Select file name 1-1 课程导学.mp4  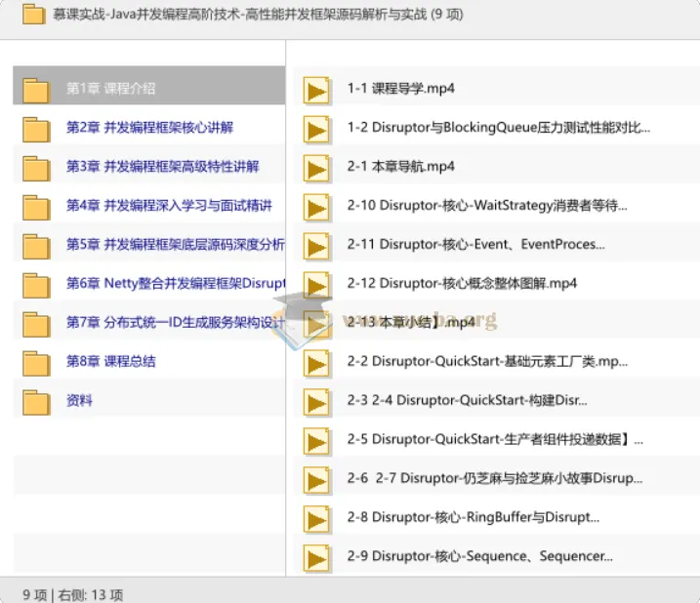pyautogui.click(x=401, y=89)
